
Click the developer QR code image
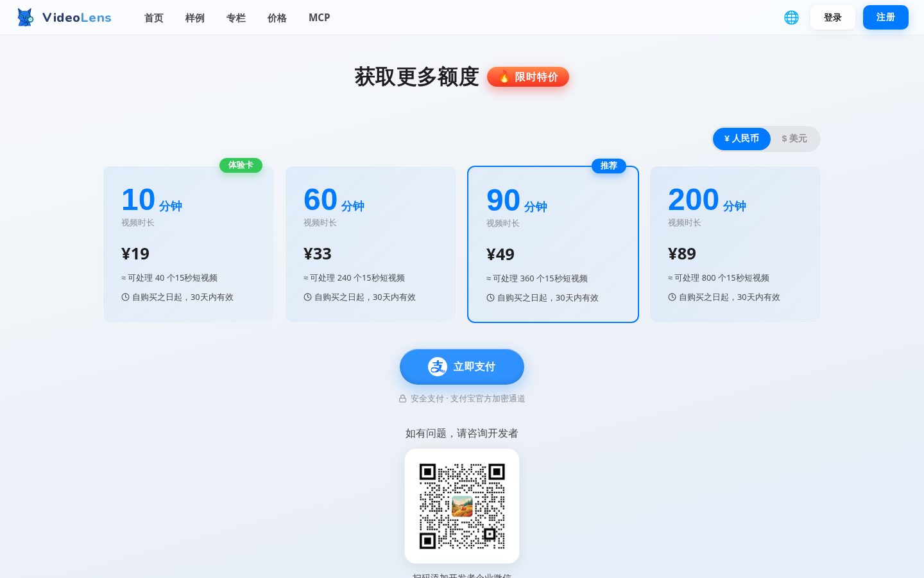coord(462,506)
